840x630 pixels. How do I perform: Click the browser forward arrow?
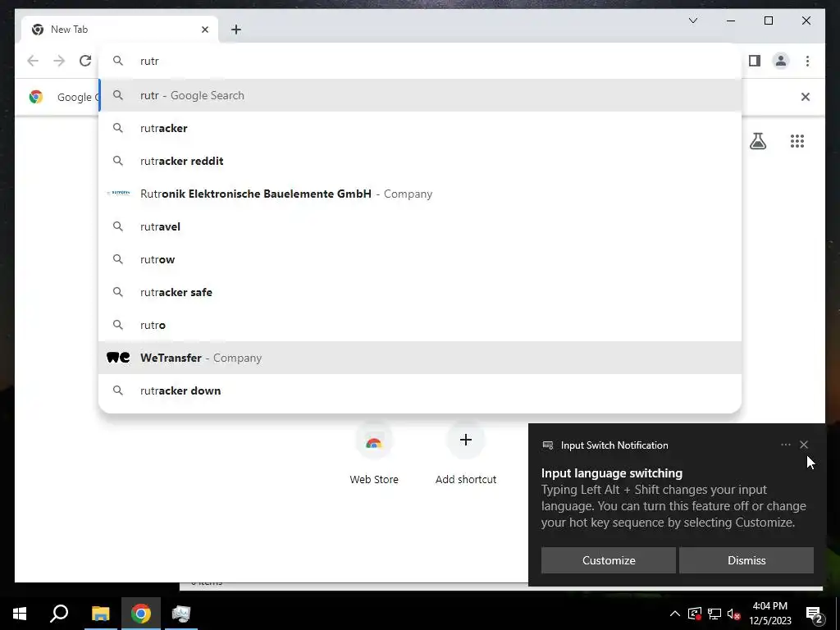(x=59, y=61)
